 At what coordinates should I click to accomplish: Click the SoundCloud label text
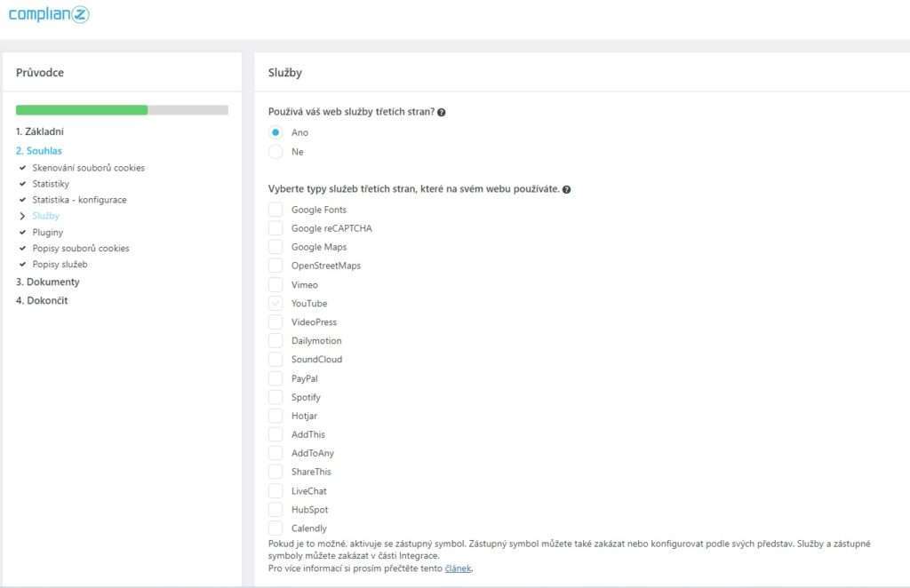click(317, 360)
